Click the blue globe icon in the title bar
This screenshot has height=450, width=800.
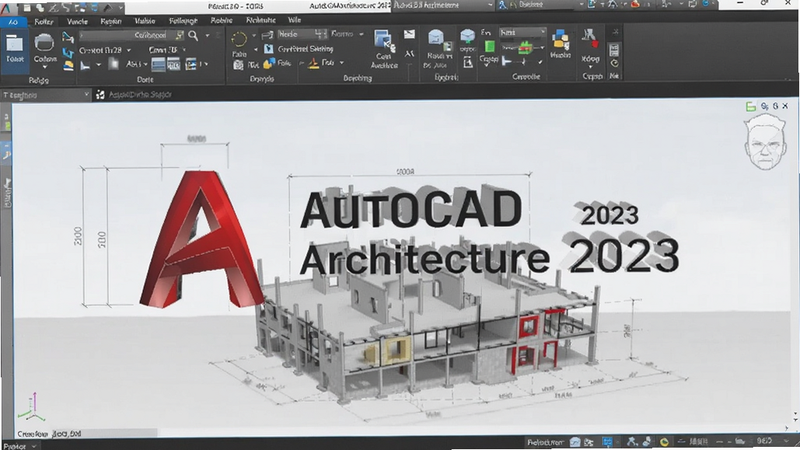click(706, 4)
